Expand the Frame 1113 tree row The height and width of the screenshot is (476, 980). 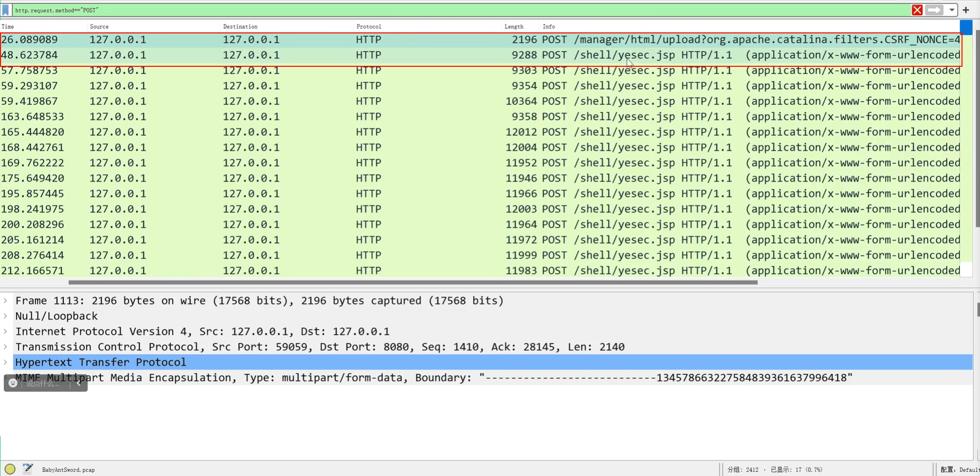(6, 301)
